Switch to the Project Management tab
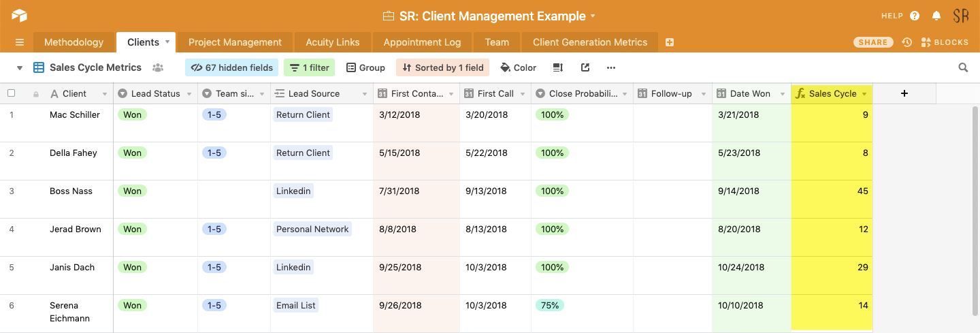Screen dimensions: 980x333 coord(235,42)
